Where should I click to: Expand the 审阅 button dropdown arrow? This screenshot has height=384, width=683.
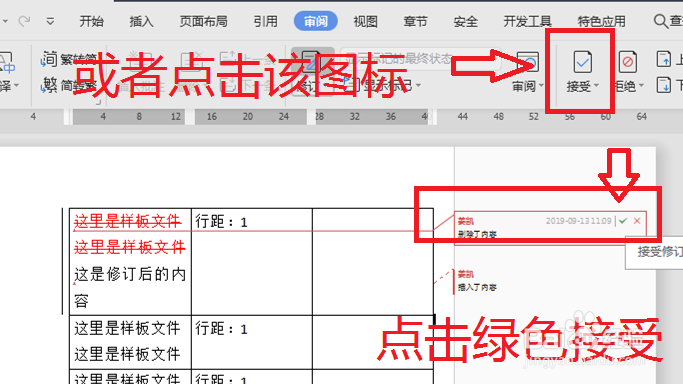coord(541,86)
